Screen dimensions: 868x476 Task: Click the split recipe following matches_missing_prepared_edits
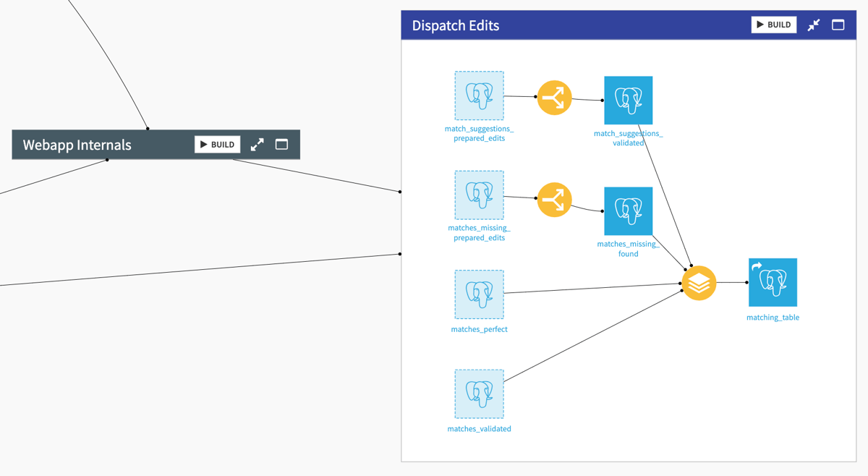click(x=554, y=199)
